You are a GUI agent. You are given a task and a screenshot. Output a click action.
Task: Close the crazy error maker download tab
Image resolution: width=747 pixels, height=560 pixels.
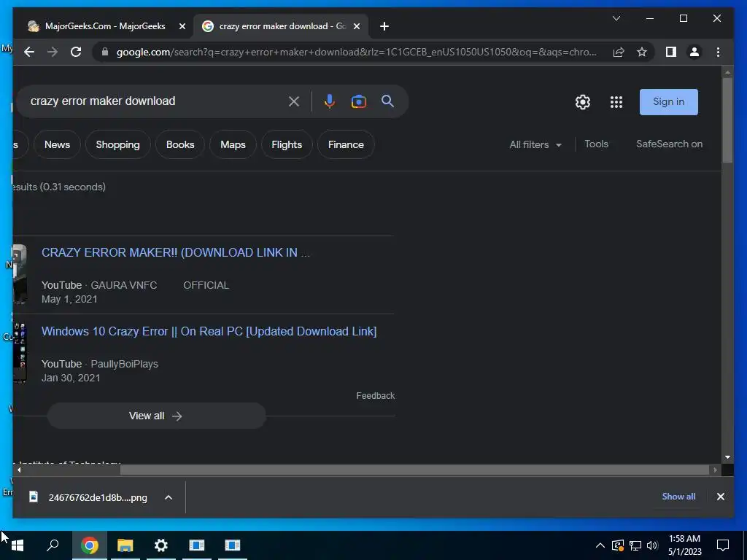tap(356, 26)
